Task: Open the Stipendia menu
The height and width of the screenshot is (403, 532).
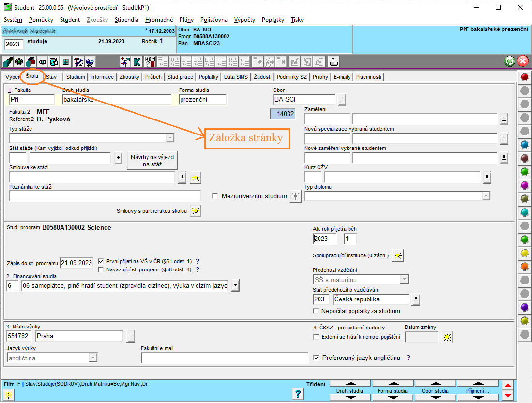Action: point(126,20)
